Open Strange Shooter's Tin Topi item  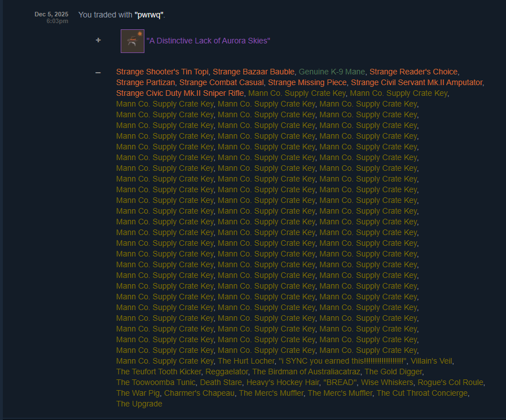coord(162,72)
